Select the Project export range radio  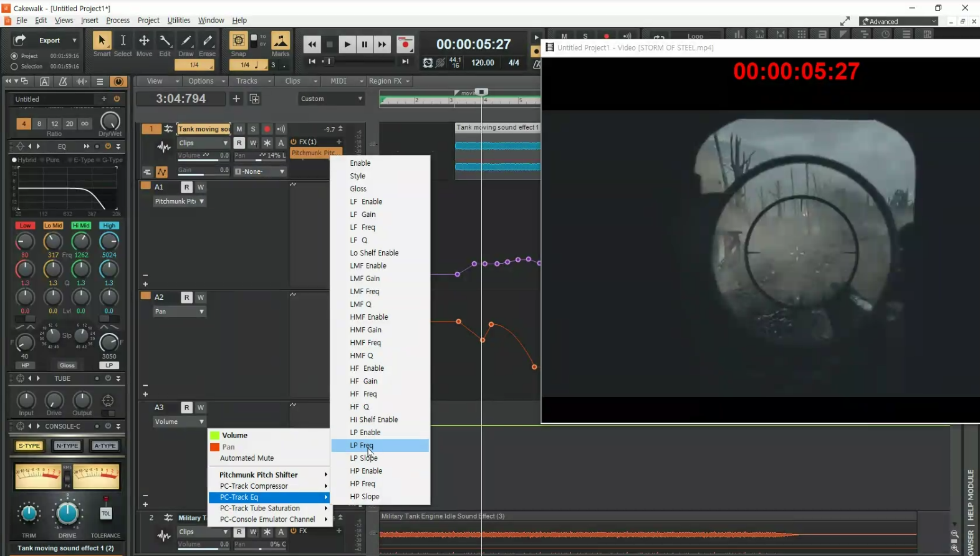point(14,56)
